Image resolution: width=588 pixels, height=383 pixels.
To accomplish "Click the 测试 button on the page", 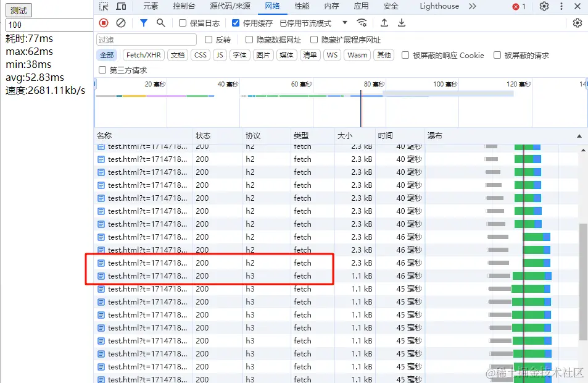I will point(19,10).
